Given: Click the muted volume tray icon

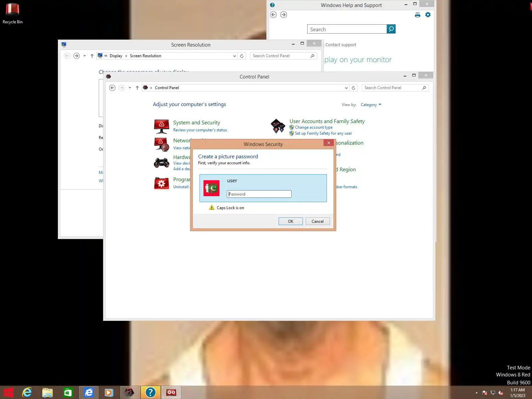Looking at the screenshot, I should (501, 393).
